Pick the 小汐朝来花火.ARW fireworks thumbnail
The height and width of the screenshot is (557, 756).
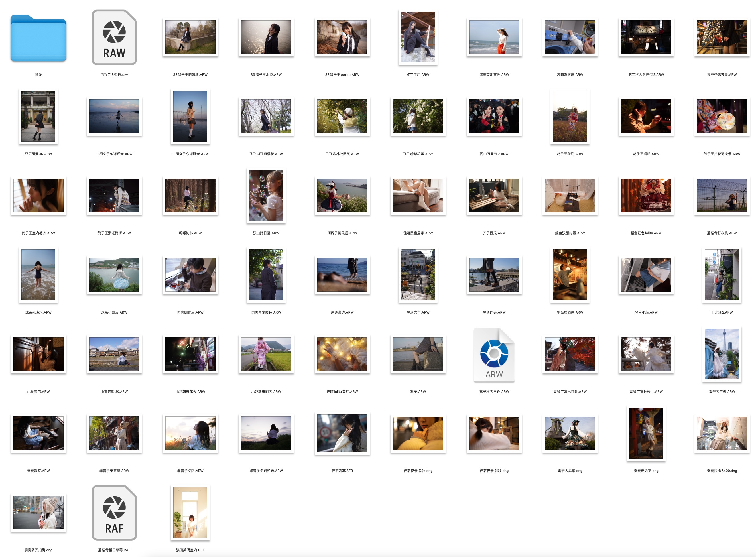190,354
